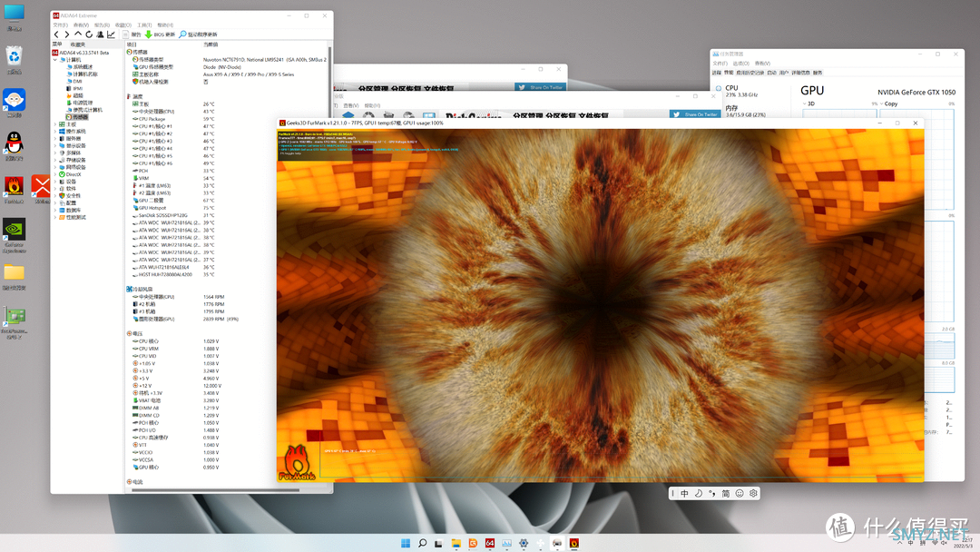
Task: Collapse the 计算机 tree node
Action: click(55, 60)
